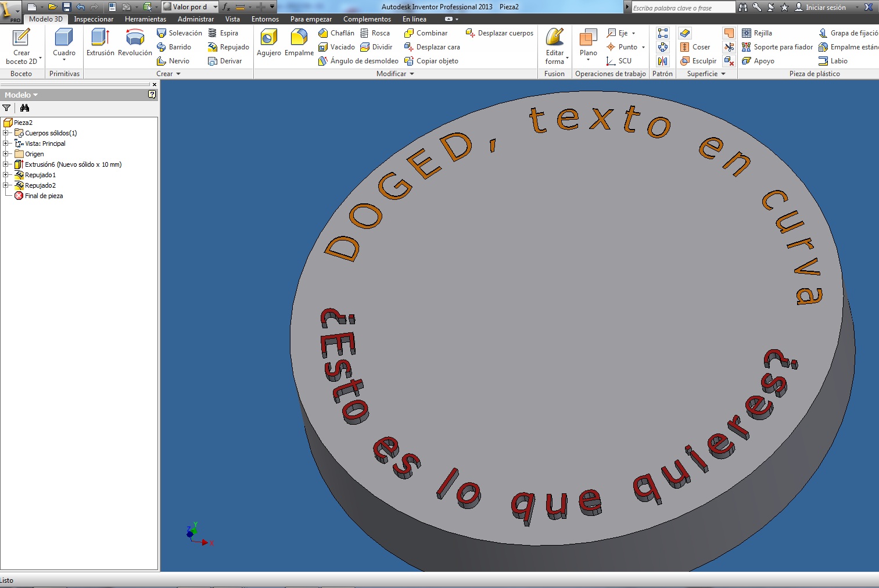Switch to the Administrar tab
Image resolution: width=879 pixels, height=588 pixels.
tap(196, 19)
